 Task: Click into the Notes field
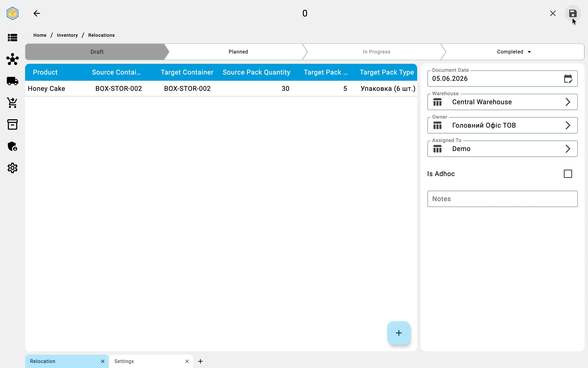(x=502, y=199)
